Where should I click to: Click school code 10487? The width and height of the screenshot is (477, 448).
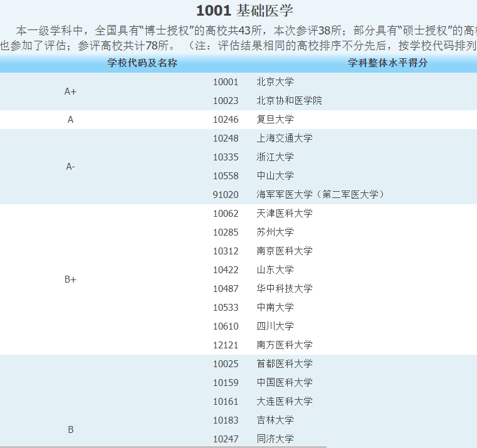tap(226, 289)
